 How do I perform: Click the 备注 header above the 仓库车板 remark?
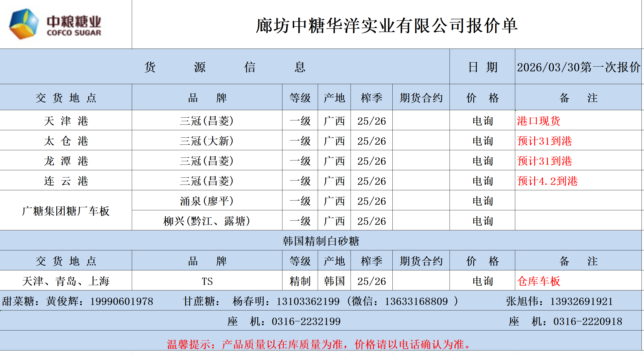(578, 261)
